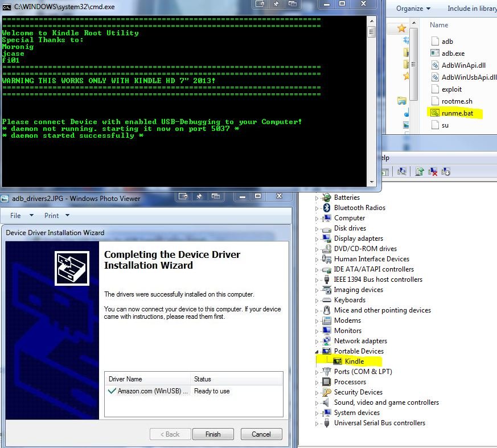Click the Update Driver Software toolbar icon
497x448 pixels.
click(420, 171)
